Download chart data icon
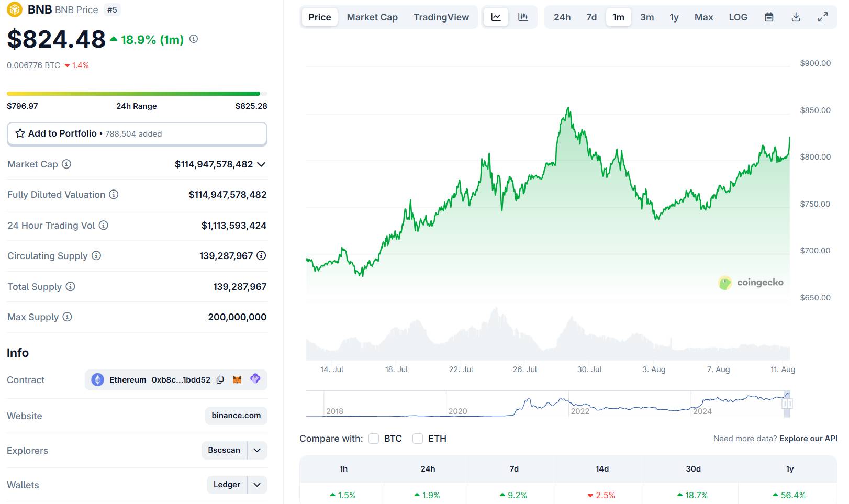Screen dimensions: 849x504 coord(796,17)
